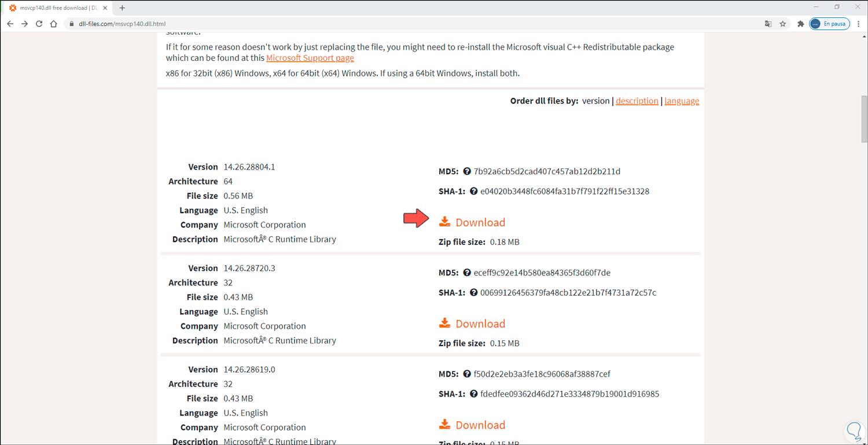This screenshot has height=445, width=868.
Task: Click the 0.56 MB file size value
Action: pyautogui.click(x=238, y=196)
